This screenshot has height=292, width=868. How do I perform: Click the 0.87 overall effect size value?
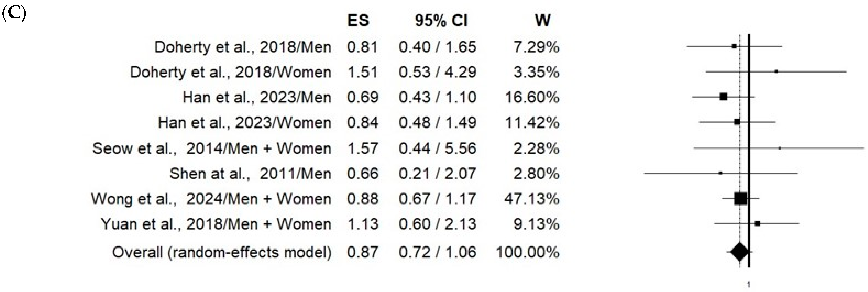(x=363, y=252)
